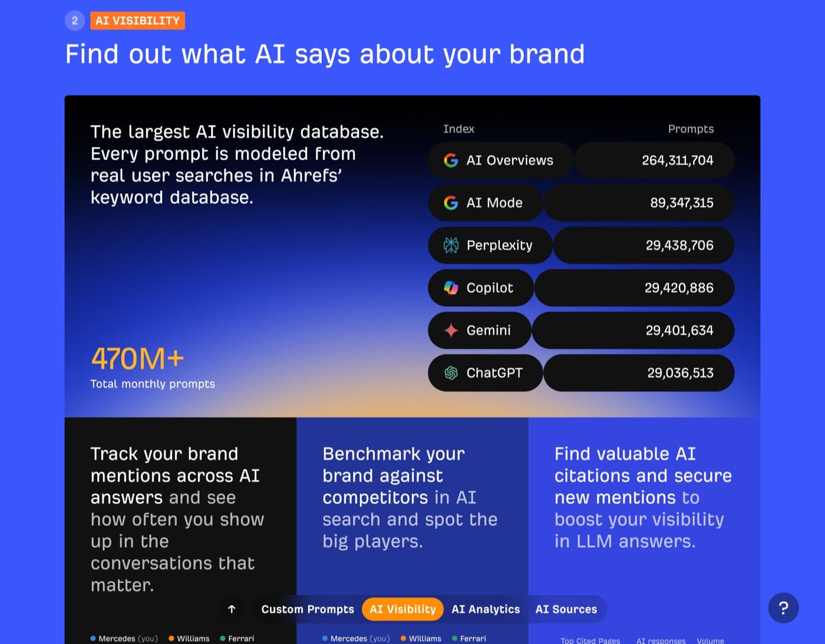Open the question mark help button
This screenshot has height=644, width=825.
coord(783,608)
